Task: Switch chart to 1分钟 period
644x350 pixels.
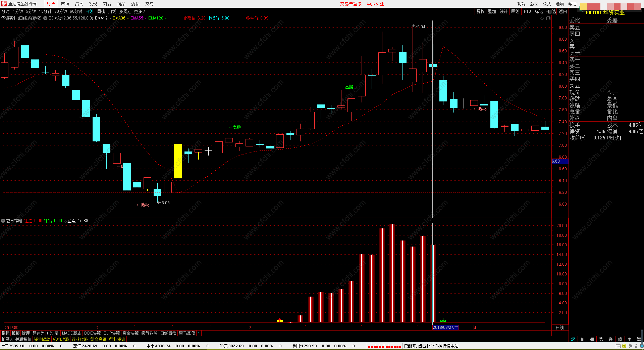Action: click(18, 11)
